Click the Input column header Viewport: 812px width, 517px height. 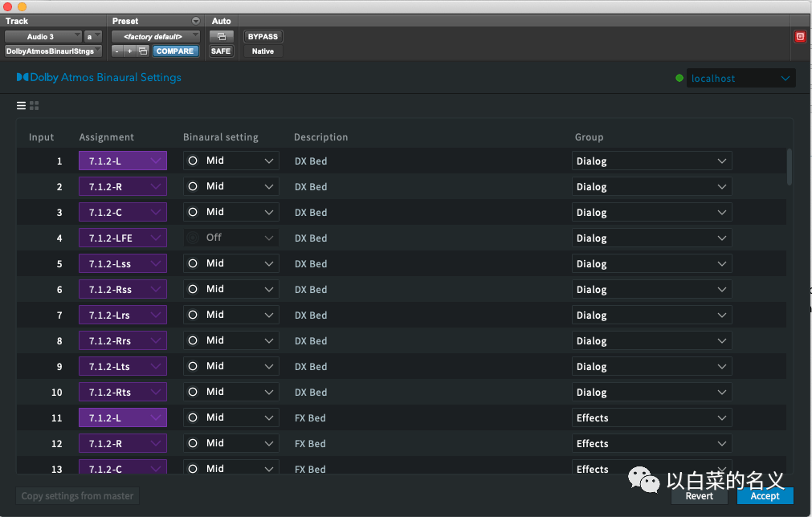pos(42,137)
